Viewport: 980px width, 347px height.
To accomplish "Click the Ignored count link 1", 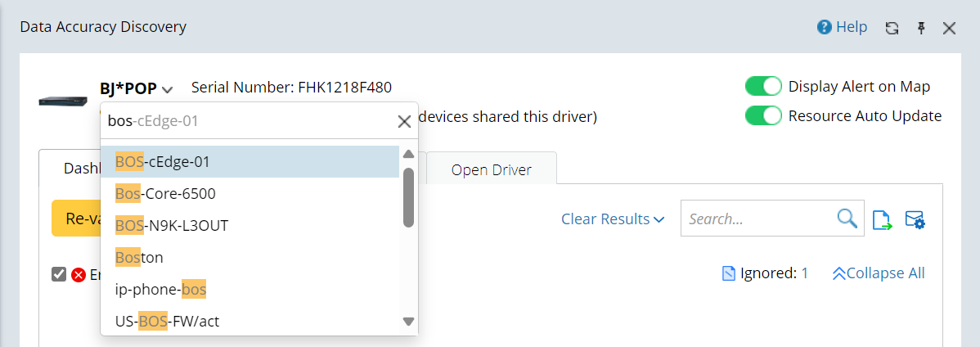I will click(x=804, y=273).
